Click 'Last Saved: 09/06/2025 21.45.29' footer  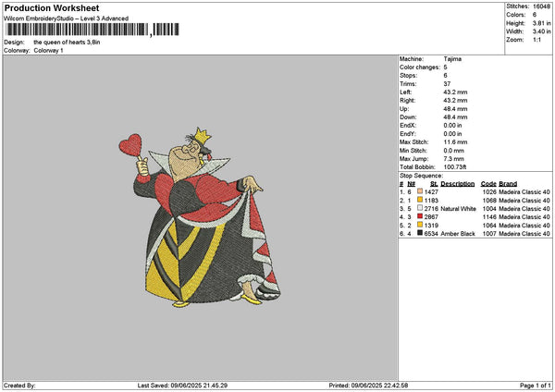[x=182, y=386]
